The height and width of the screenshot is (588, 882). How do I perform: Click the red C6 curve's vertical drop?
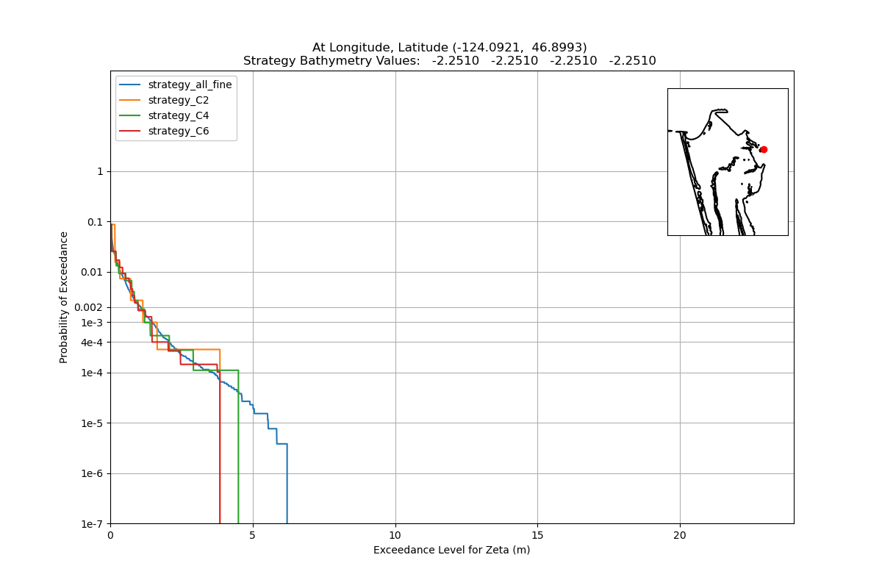(x=220, y=448)
